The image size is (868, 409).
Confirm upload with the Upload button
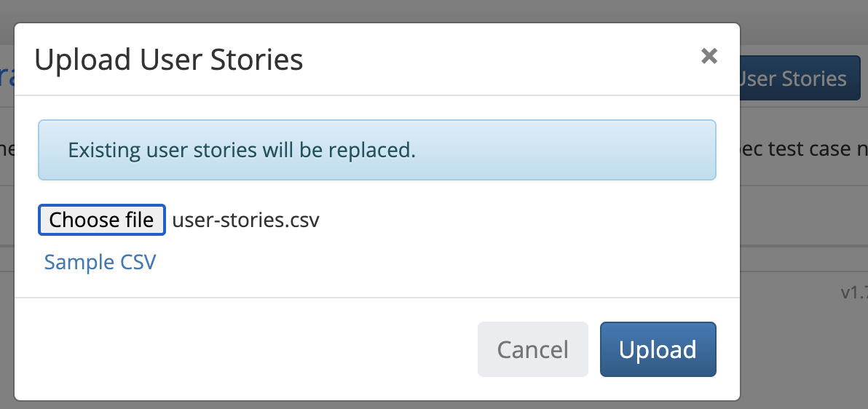pyautogui.click(x=658, y=349)
